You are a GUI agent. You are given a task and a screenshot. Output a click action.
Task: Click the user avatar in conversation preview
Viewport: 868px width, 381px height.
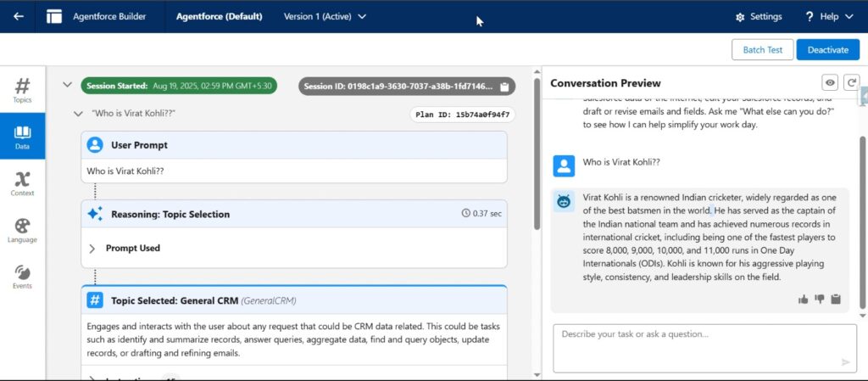564,166
